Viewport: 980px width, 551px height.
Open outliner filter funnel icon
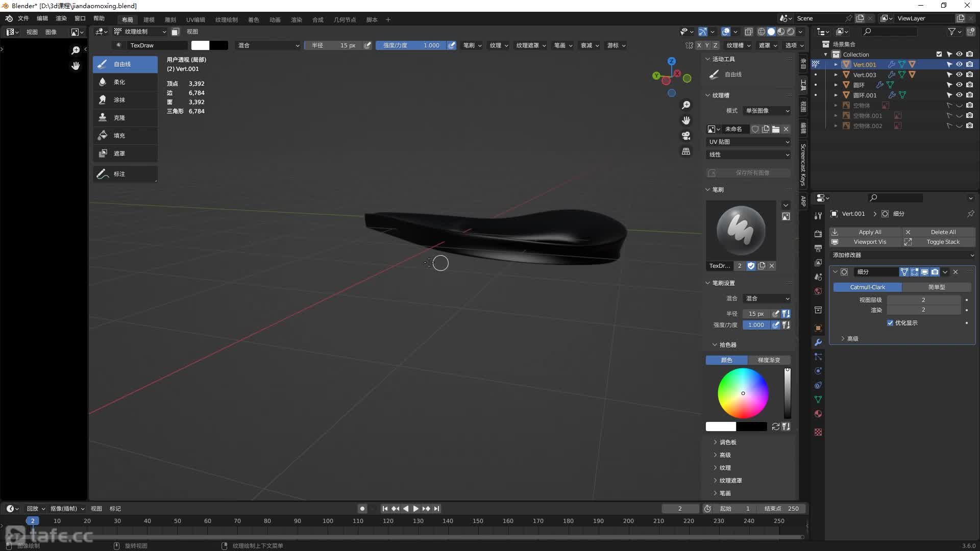pyautogui.click(x=952, y=32)
